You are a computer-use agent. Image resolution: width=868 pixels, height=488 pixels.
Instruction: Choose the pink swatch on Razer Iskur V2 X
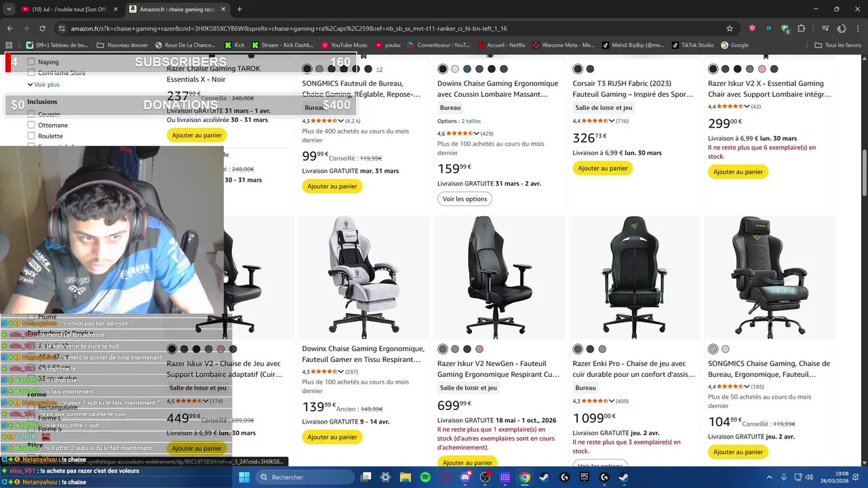(762, 69)
